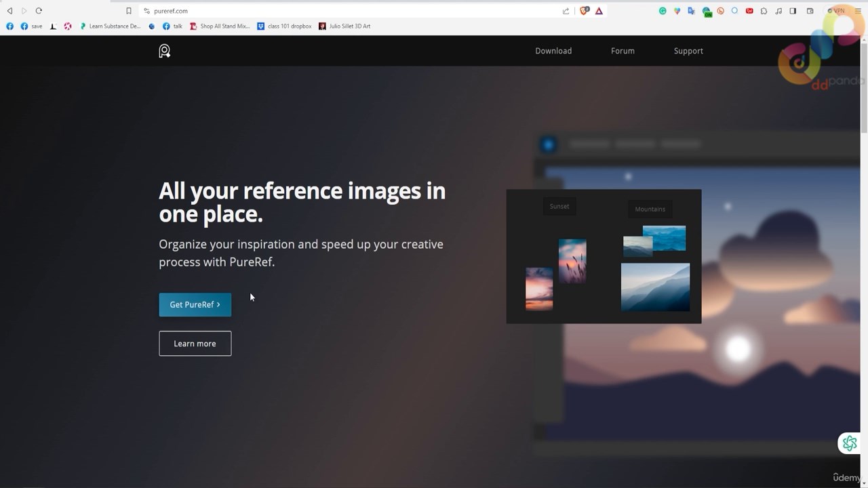Click the 'Learn more' button
This screenshot has height=488, width=868.
pos(195,344)
